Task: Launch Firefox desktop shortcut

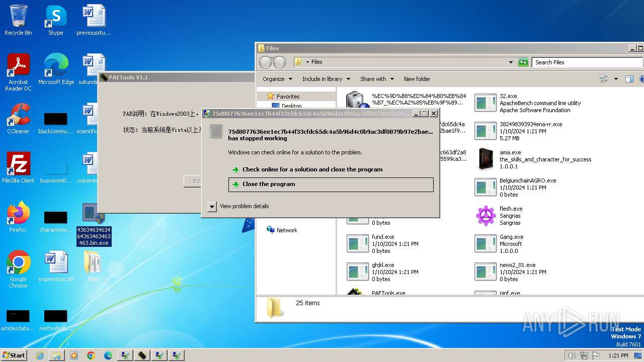Action: coord(18,217)
